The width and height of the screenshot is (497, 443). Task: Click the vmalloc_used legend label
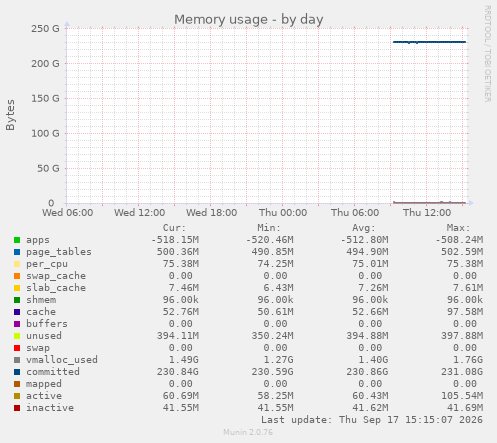pos(62,360)
